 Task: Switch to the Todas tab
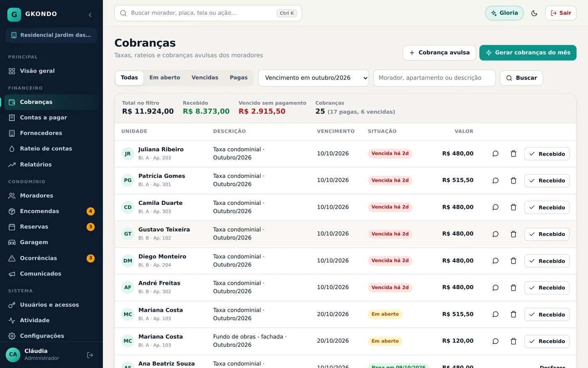click(x=129, y=78)
